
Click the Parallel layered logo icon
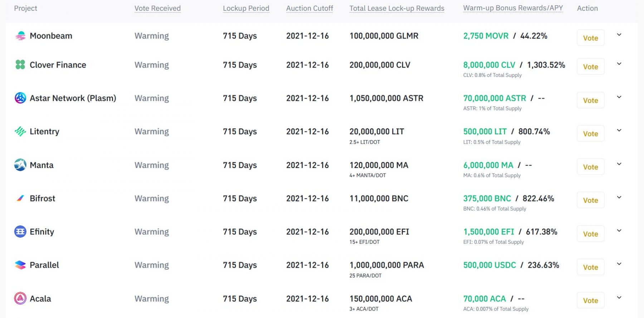click(20, 265)
